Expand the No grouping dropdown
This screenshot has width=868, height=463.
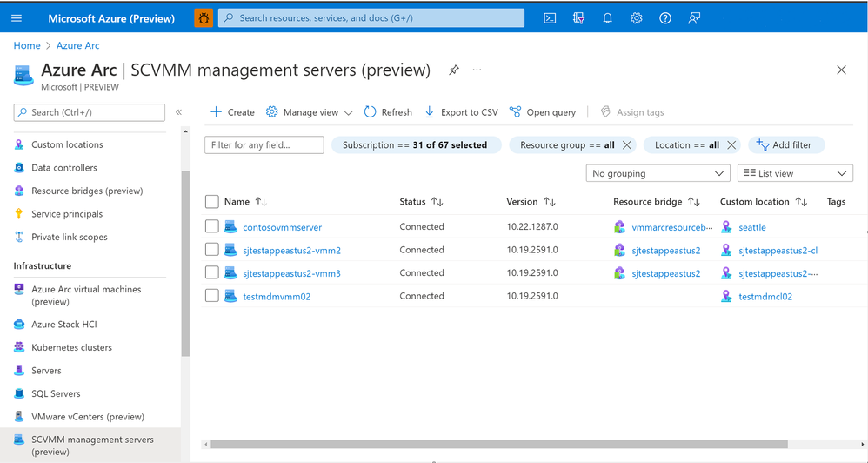pos(658,173)
